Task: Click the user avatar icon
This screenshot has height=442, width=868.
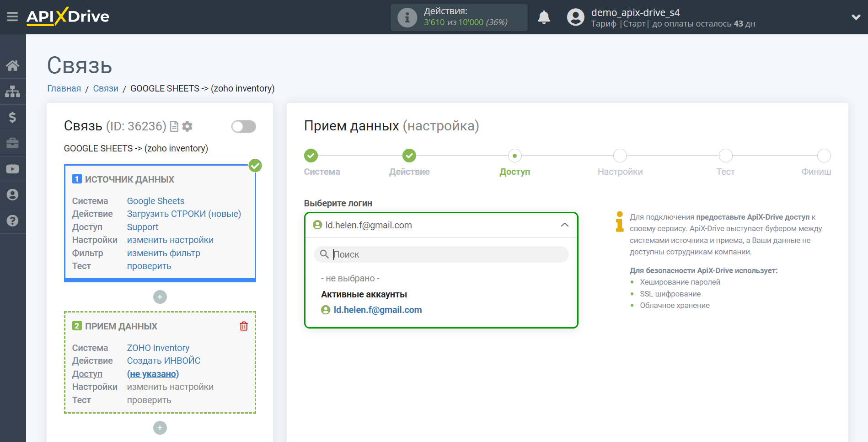Action: point(575,17)
